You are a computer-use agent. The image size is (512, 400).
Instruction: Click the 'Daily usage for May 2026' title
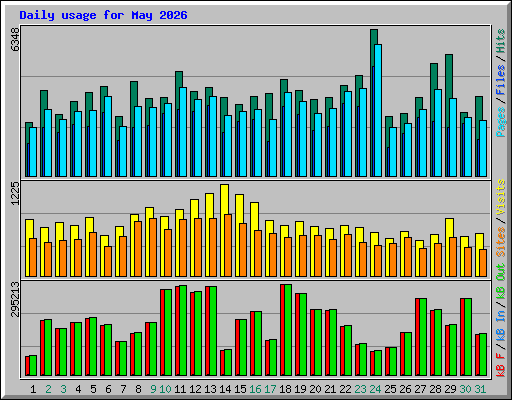coord(103,15)
